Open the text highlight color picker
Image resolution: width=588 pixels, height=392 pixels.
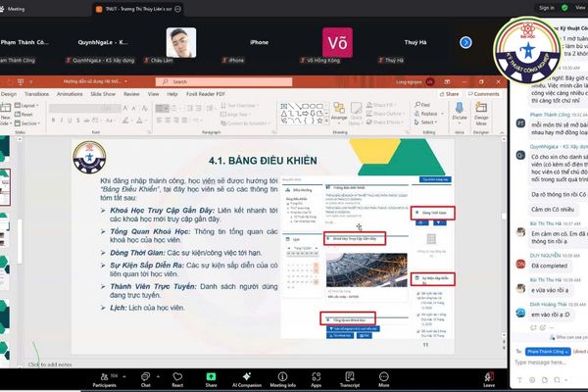[x=125, y=121]
